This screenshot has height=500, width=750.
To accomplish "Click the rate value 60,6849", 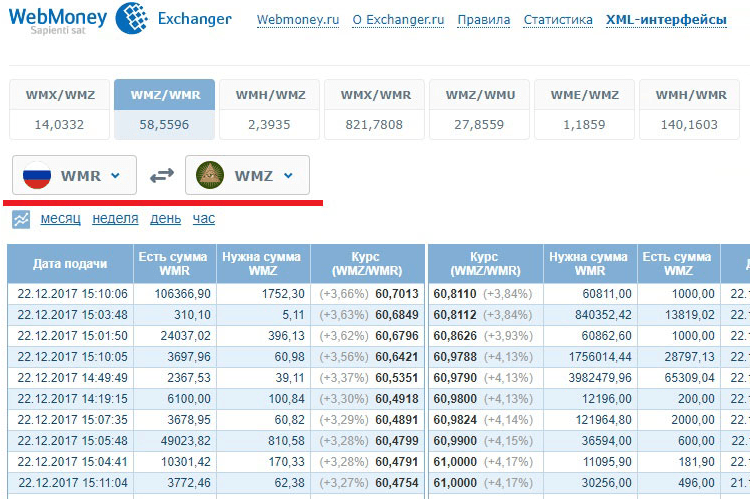I will 397,315.
